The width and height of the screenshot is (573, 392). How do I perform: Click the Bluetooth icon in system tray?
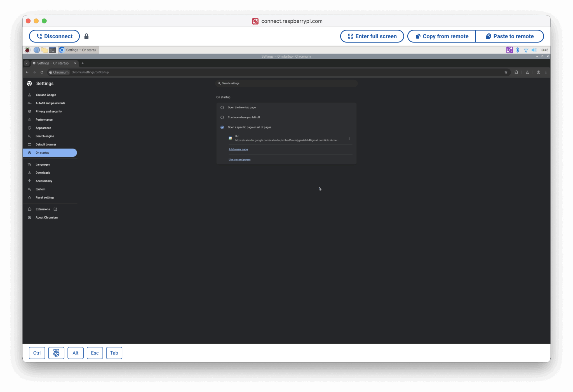click(518, 50)
